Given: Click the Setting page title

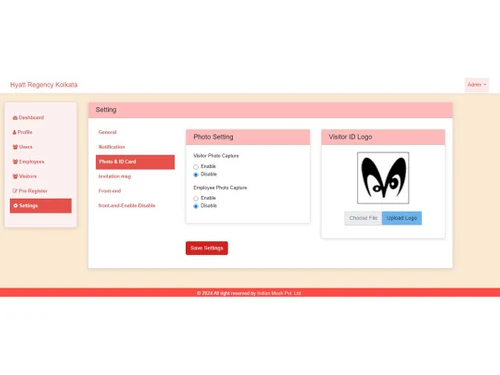Looking at the screenshot, I should [106, 110].
